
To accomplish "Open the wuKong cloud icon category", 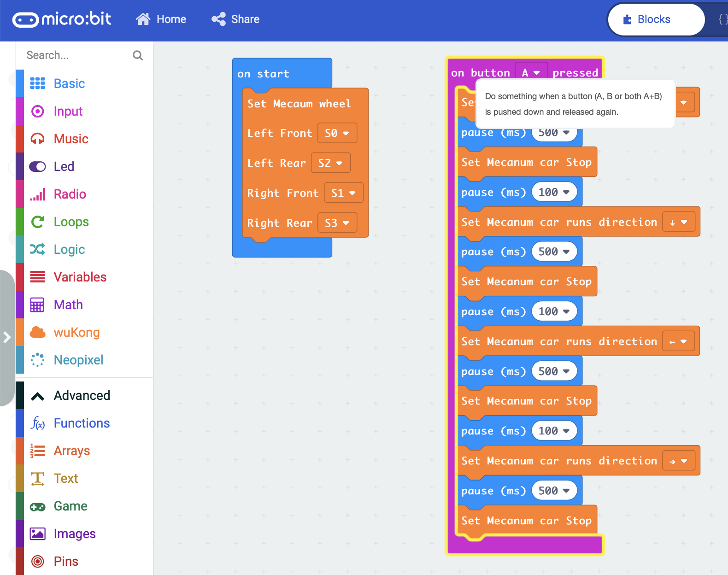I will pyautogui.click(x=37, y=332).
